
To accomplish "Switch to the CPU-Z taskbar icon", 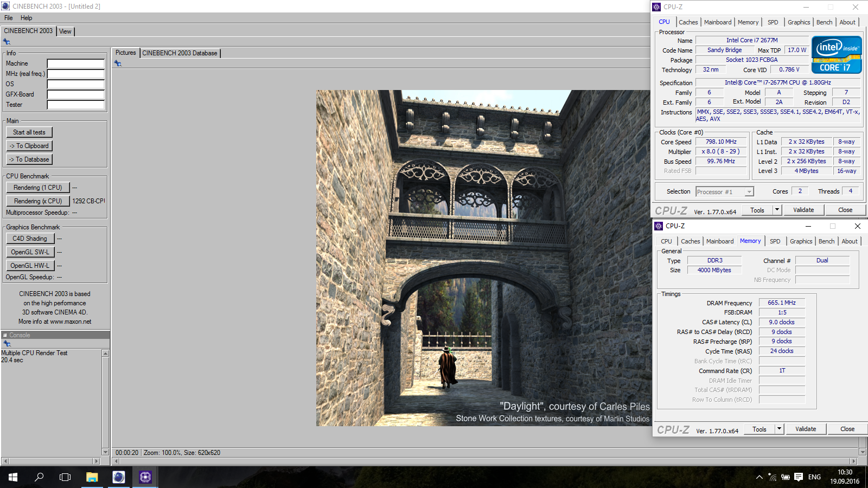I will [145, 477].
